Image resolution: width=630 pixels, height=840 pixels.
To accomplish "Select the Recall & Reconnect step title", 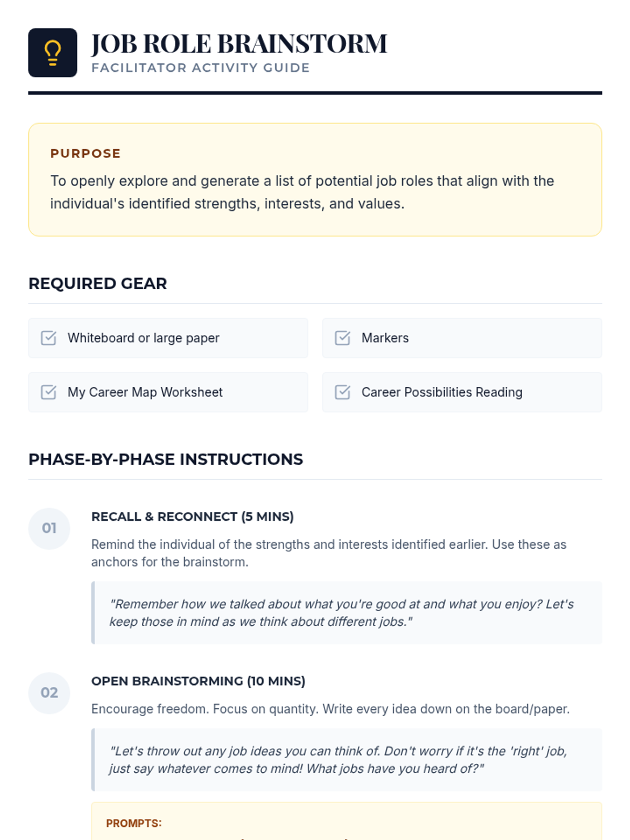I will [192, 517].
